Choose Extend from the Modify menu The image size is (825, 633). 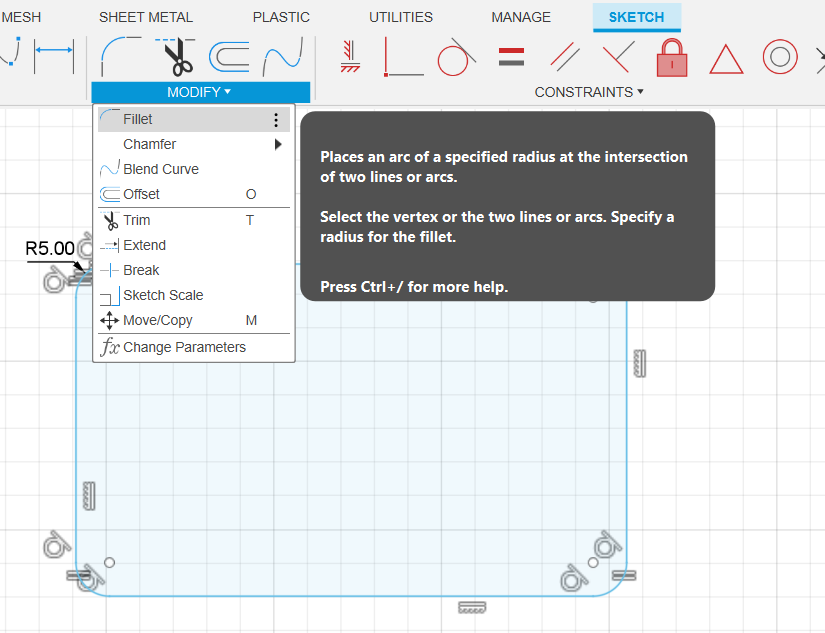[x=194, y=245]
